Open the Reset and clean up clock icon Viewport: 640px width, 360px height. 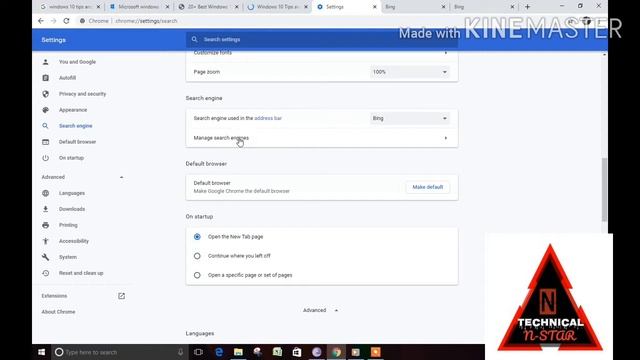coord(45,273)
